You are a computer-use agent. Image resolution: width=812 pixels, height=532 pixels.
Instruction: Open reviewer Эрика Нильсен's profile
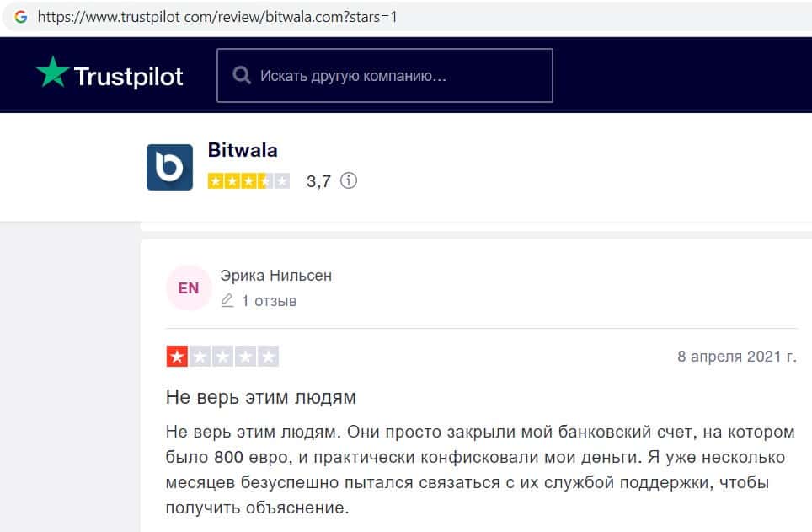point(276,276)
